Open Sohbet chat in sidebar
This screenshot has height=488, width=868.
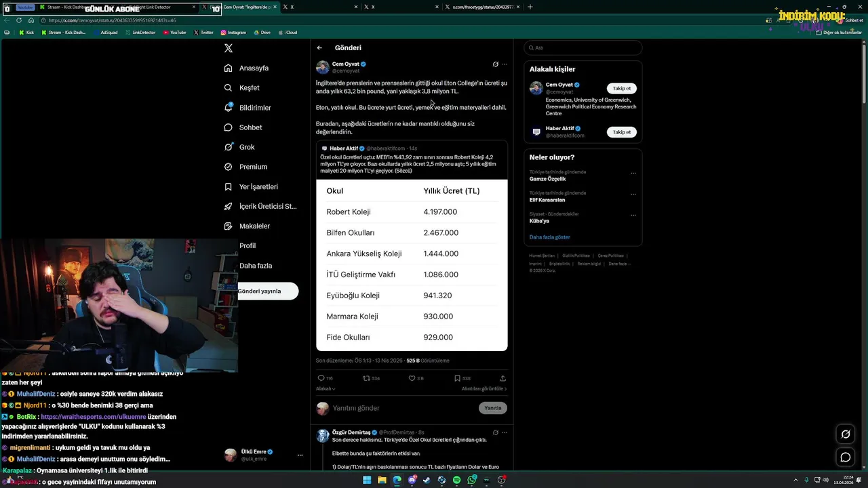pyautogui.click(x=243, y=127)
